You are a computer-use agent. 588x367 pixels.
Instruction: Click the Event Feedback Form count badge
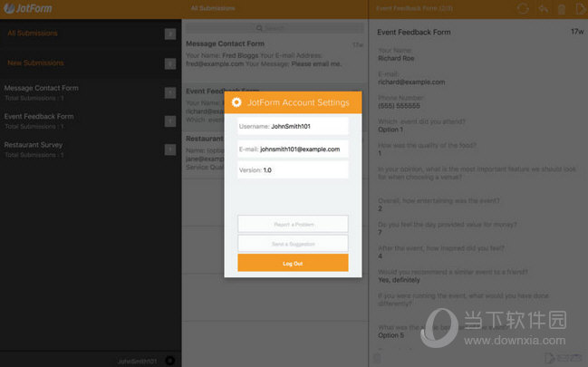point(170,121)
